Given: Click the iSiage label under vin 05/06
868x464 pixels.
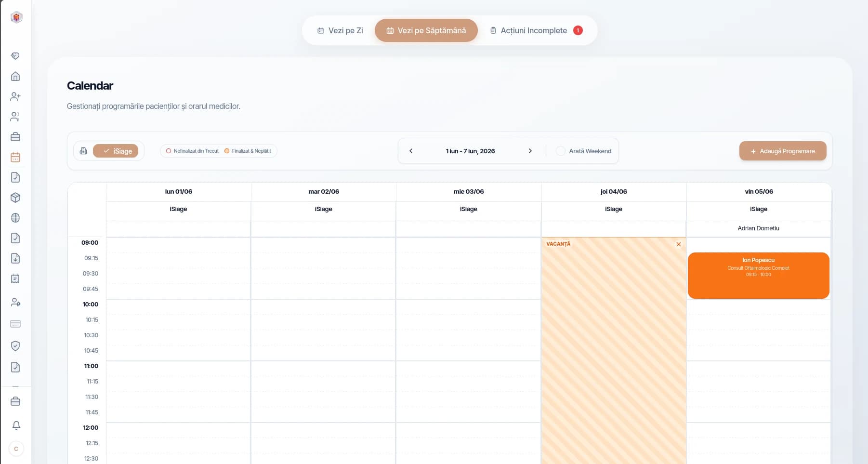Looking at the screenshot, I should click(x=759, y=209).
